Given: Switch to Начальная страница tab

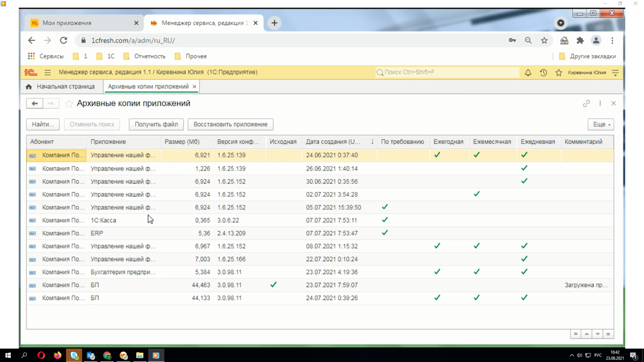Looking at the screenshot, I should click(x=60, y=86).
